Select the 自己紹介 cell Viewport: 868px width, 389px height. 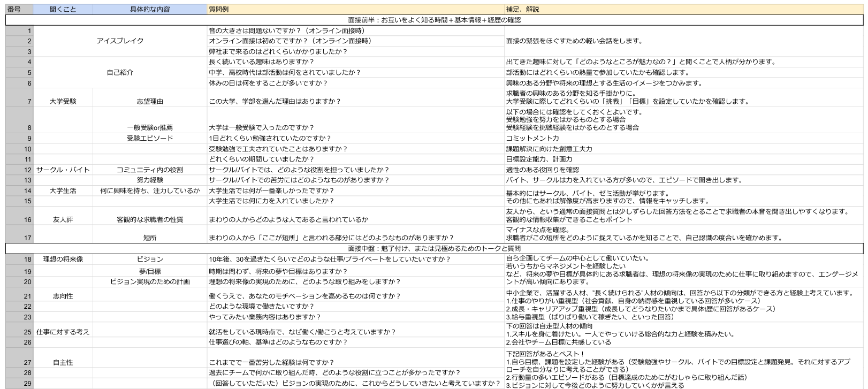pyautogui.click(x=120, y=73)
